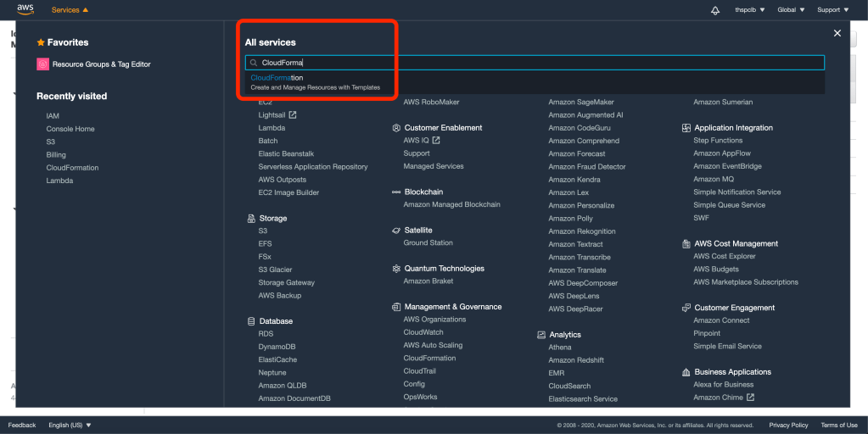Click the Database category icon
The height and width of the screenshot is (434, 868).
251,321
